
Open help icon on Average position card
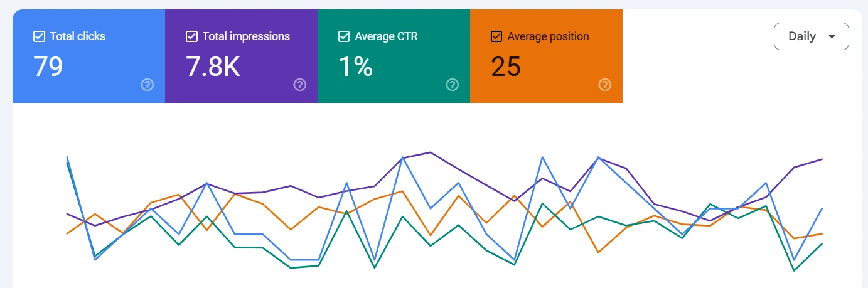tap(605, 85)
